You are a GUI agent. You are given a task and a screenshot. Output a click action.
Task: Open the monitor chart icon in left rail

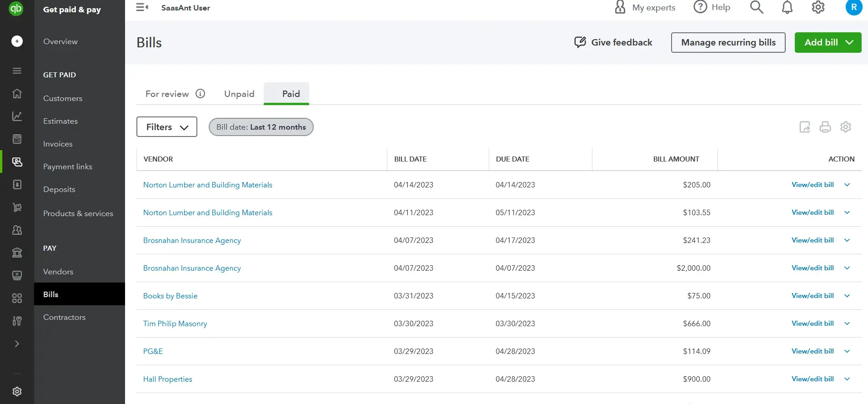point(17,276)
